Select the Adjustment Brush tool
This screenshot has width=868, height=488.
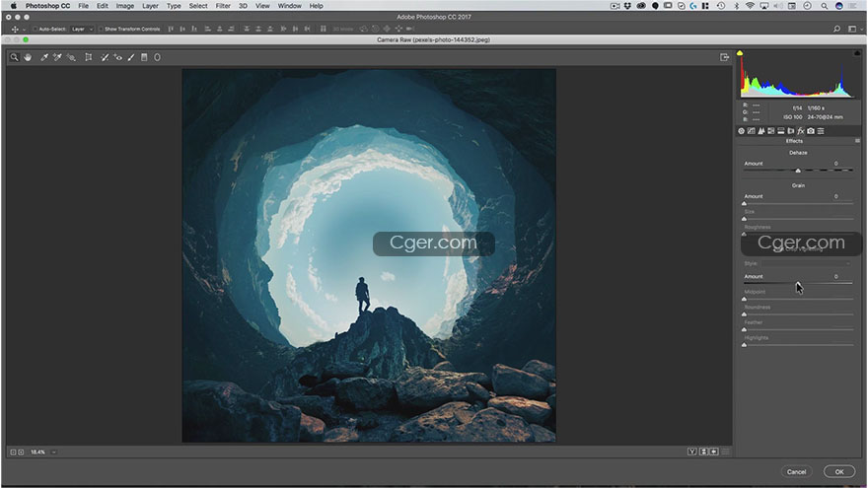pos(131,57)
